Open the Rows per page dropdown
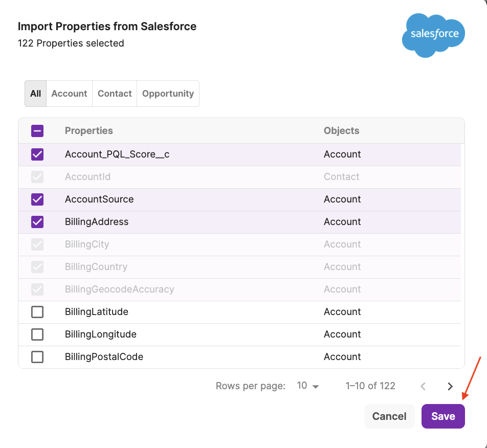 tap(308, 386)
